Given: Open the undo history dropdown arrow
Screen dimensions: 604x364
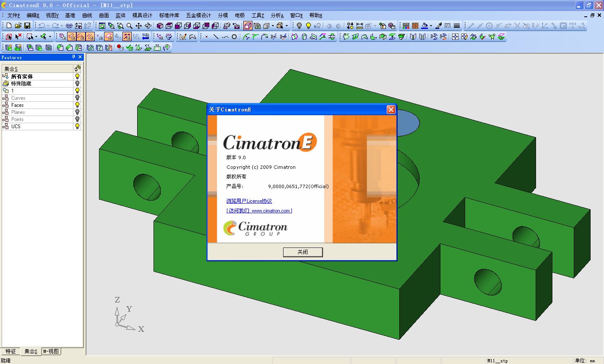Looking at the screenshot, I should (x=48, y=26).
